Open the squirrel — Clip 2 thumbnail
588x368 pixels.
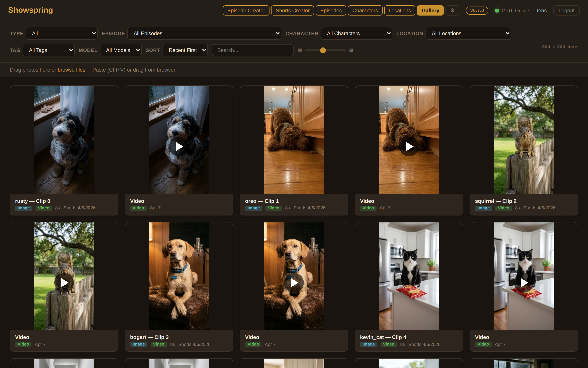pos(524,140)
